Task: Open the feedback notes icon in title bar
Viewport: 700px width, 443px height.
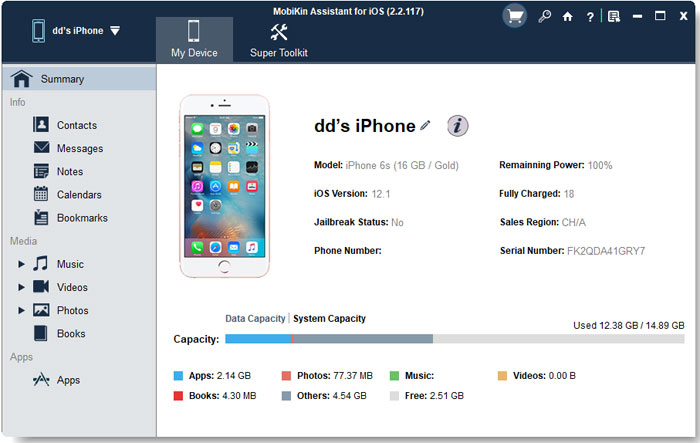Action: click(x=614, y=17)
